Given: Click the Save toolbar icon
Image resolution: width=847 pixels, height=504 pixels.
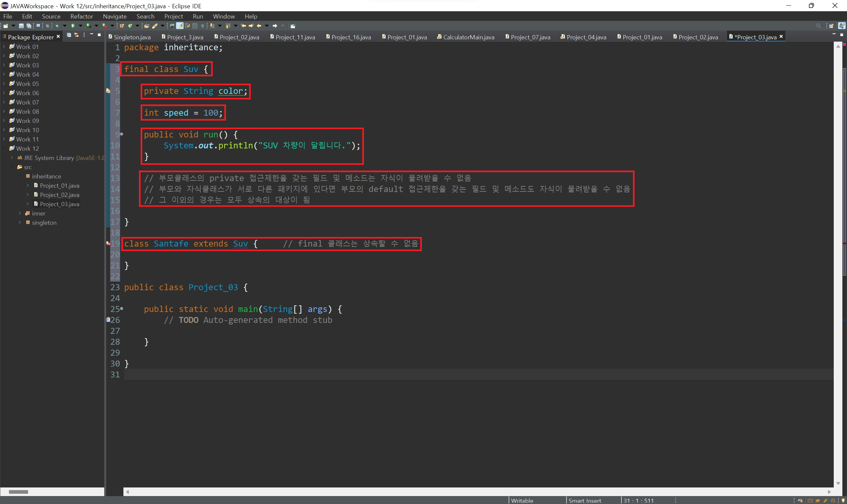Looking at the screenshot, I should coord(21,26).
